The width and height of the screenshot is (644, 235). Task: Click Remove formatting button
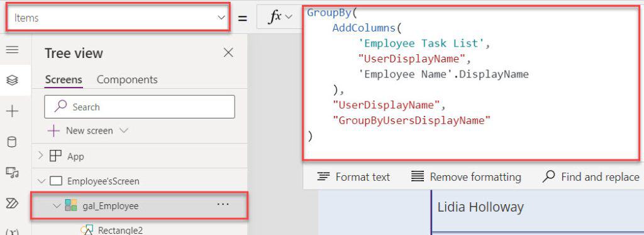coord(466,177)
